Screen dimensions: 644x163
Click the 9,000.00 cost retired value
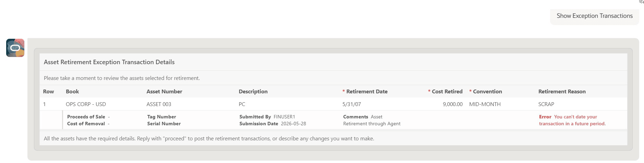(452, 104)
